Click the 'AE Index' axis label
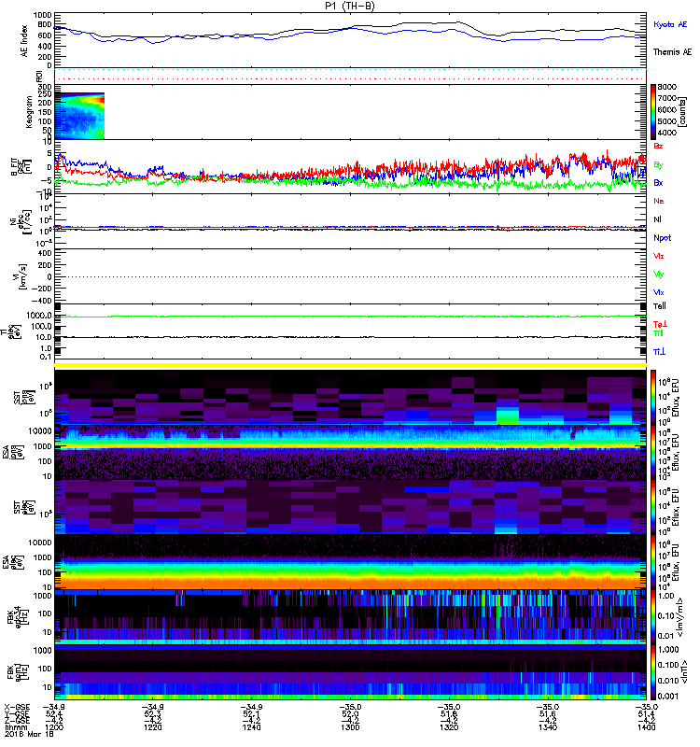The height and width of the screenshot is (747, 700). [24, 41]
